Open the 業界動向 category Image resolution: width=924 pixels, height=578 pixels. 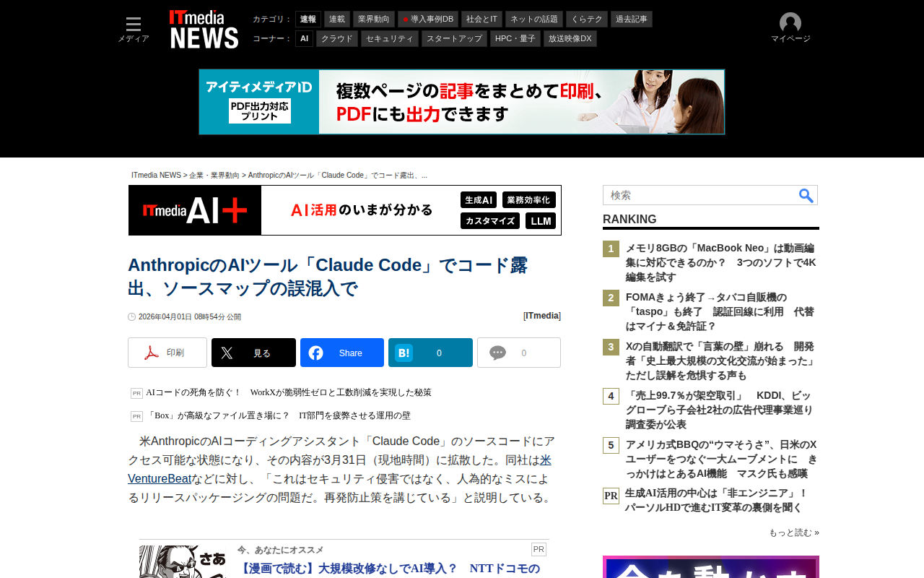click(374, 20)
